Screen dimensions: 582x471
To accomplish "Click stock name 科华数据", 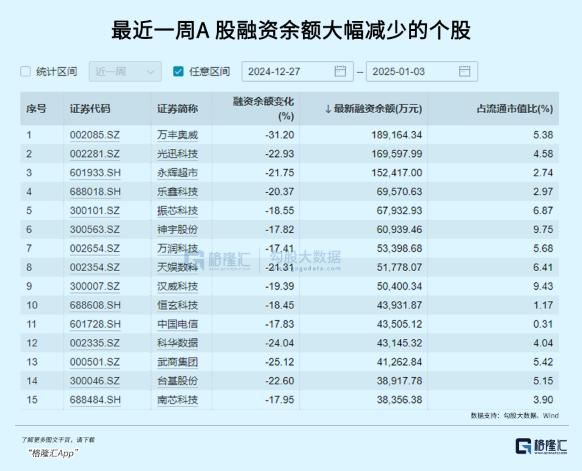I will (x=177, y=343).
